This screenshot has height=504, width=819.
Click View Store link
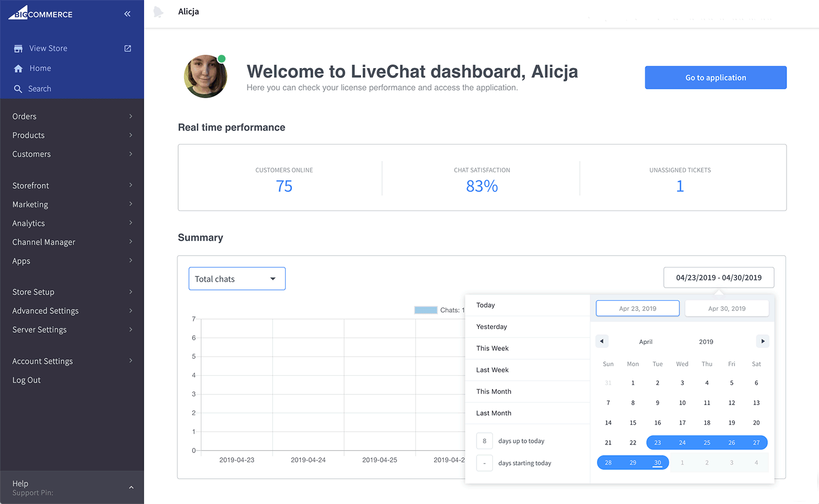tap(48, 48)
